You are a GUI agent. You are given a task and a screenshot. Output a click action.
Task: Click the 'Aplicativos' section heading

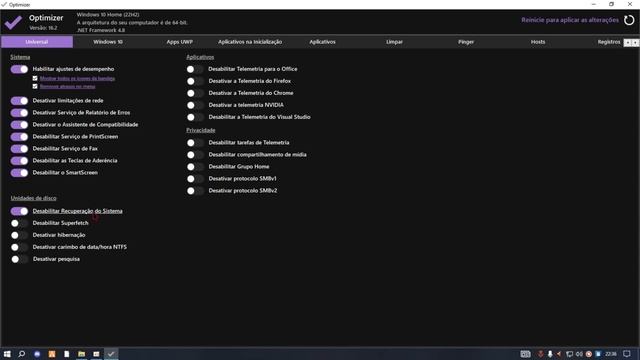coord(200,57)
